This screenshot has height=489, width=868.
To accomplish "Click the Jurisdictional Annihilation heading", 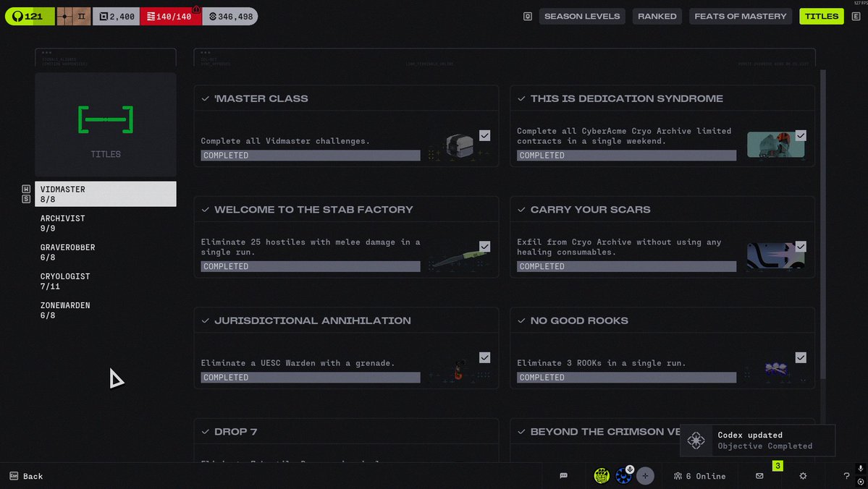I will click(x=313, y=321).
